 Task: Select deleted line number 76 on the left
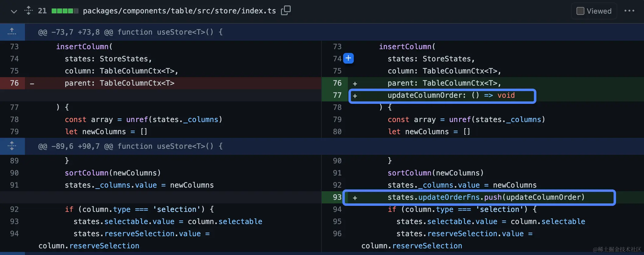pos(14,83)
